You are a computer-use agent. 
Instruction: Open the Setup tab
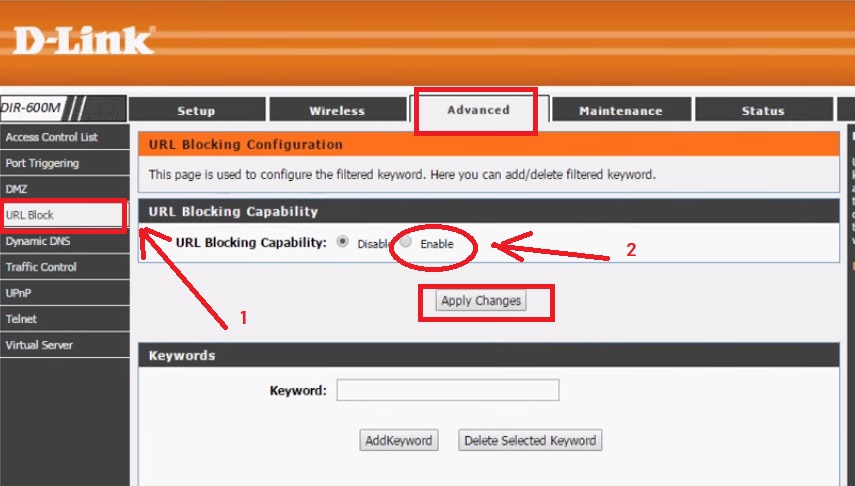click(x=196, y=111)
